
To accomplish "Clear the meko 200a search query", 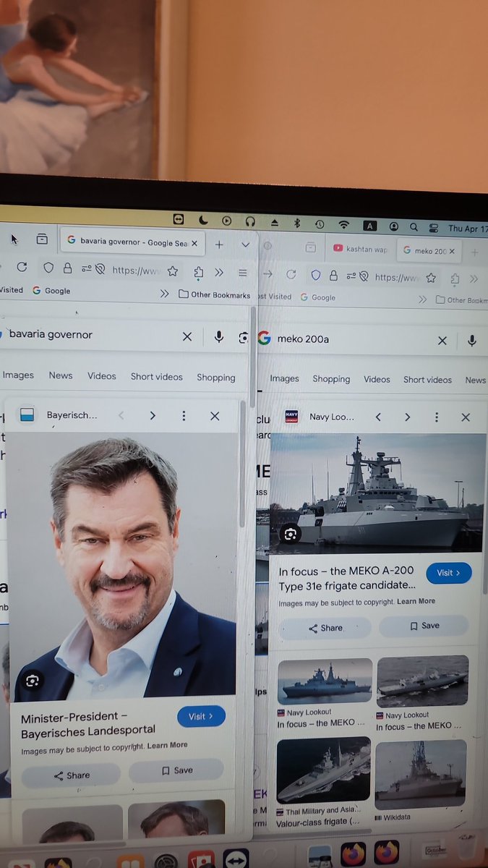I will coord(442,341).
